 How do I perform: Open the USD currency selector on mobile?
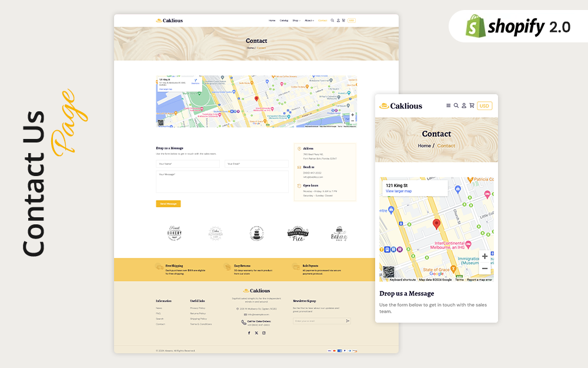(x=485, y=106)
